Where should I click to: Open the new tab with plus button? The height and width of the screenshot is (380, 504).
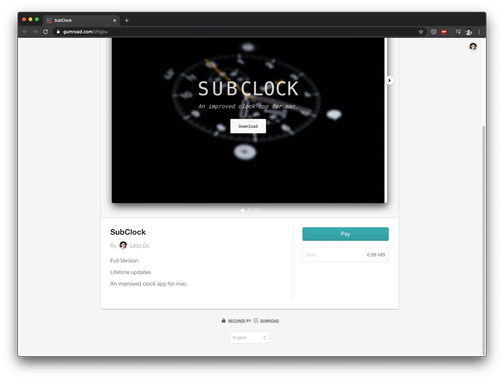pyautogui.click(x=127, y=20)
